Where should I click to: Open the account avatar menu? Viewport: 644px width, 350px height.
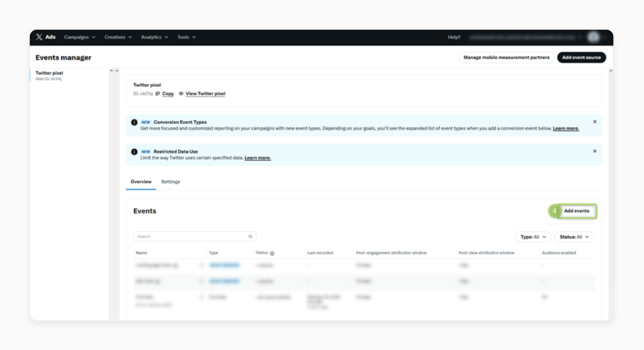(x=593, y=37)
